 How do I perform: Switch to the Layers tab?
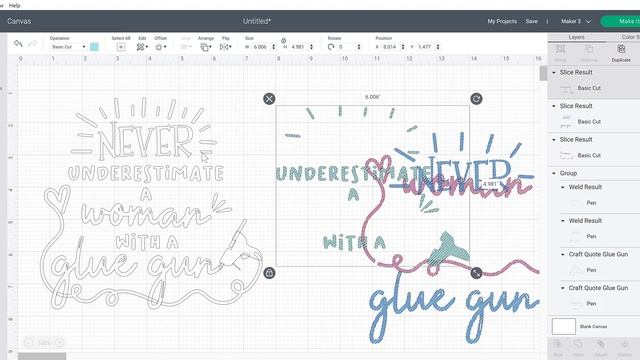(576, 37)
